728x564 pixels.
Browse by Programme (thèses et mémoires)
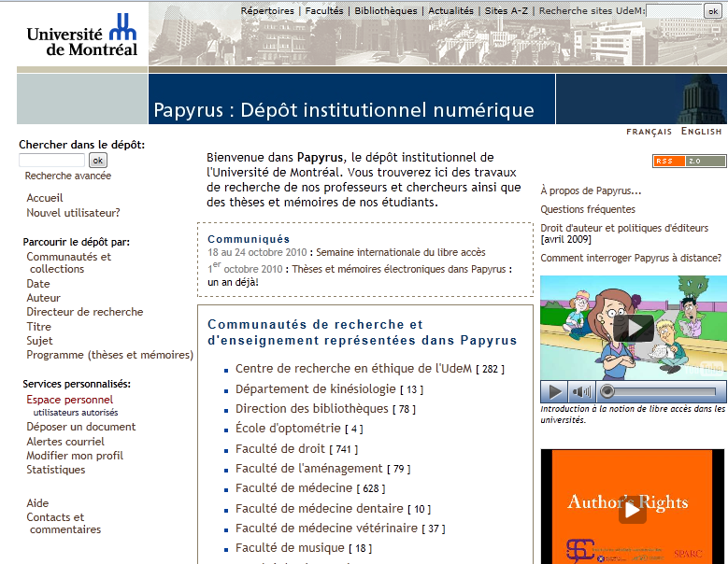pos(110,355)
